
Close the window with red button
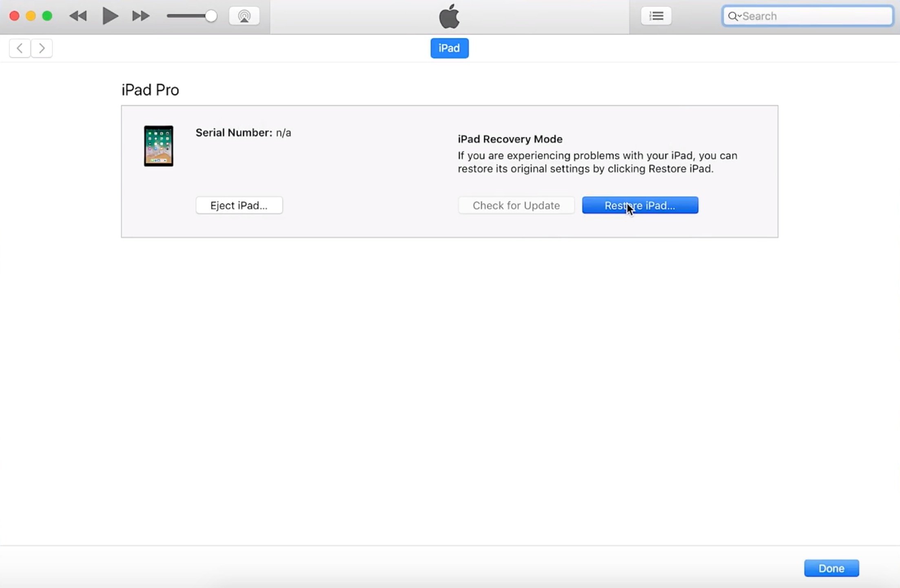click(x=14, y=16)
